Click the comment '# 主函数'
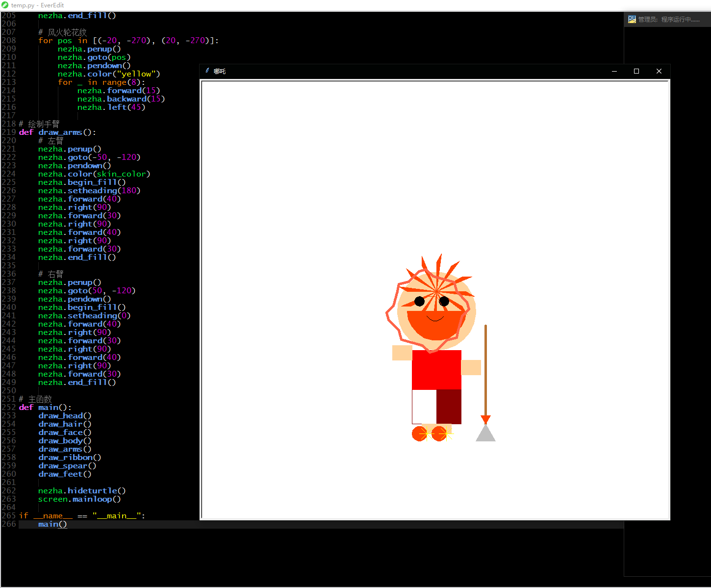The image size is (711, 588). coord(35,399)
